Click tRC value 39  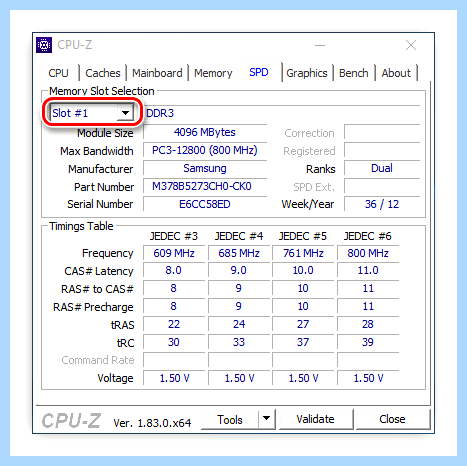[x=368, y=342]
